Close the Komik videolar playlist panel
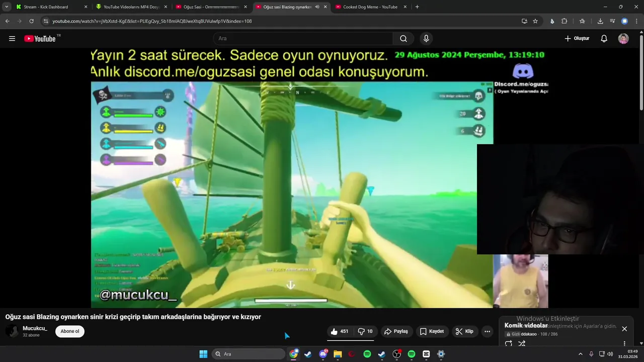This screenshot has height=362, width=644. [x=624, y=329]
